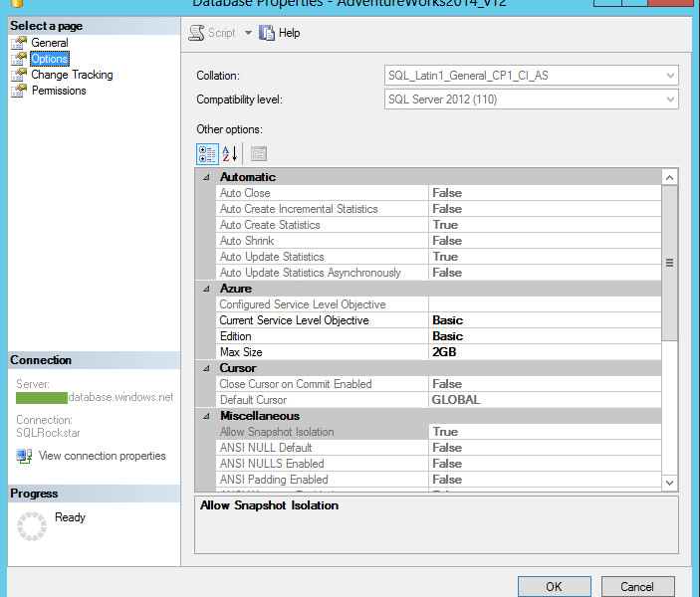Open the Permissions page
700x597 pixels.
pos(59,91)
